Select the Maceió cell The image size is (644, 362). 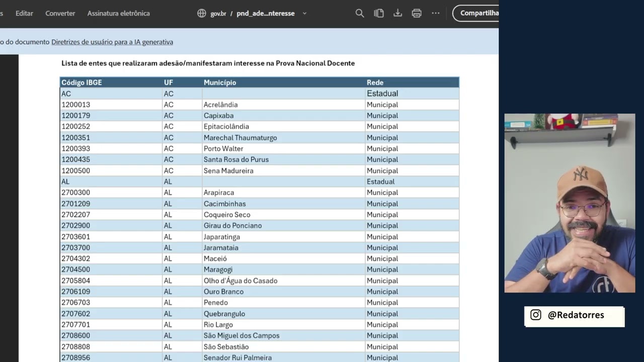(x=283, y=258)
